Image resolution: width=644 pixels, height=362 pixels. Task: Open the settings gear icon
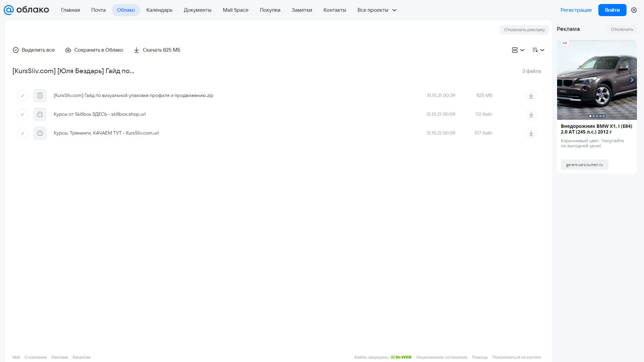point(634,10)
